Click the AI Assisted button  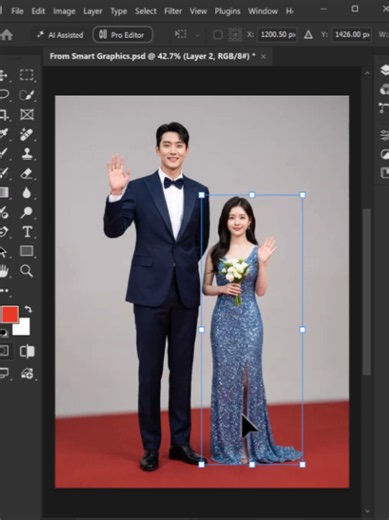tap(60, 35)
